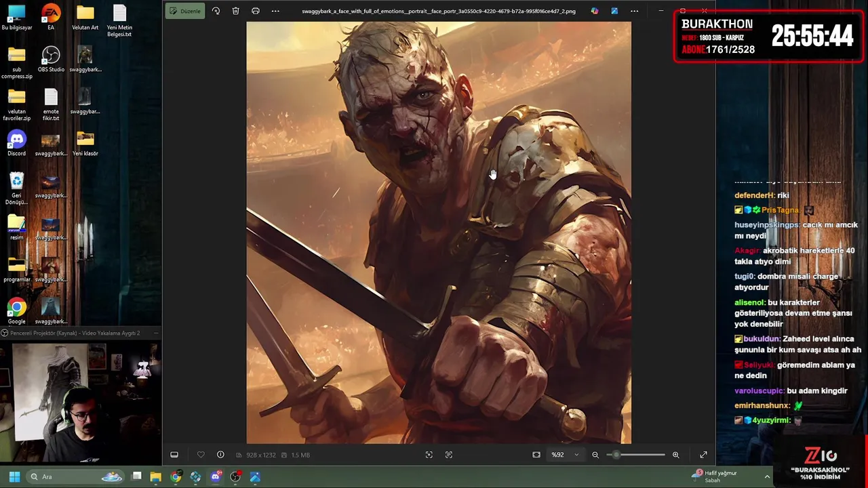Open Discord from the taskbar

pyautogui.click(x=216, y=476)
